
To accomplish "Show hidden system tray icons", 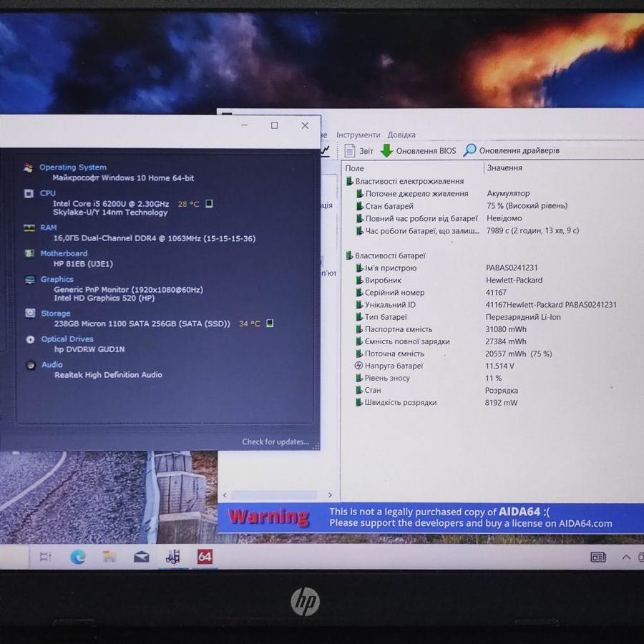I will (626, 557).
